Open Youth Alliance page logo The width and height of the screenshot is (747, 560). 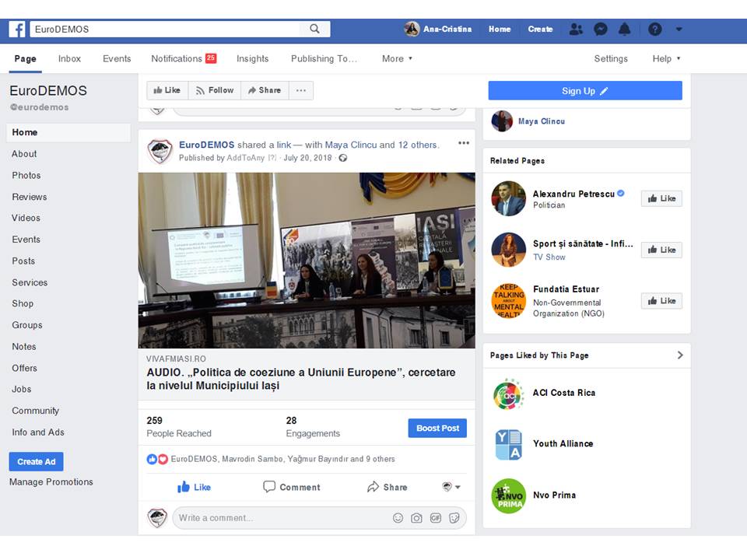[508, 445]
